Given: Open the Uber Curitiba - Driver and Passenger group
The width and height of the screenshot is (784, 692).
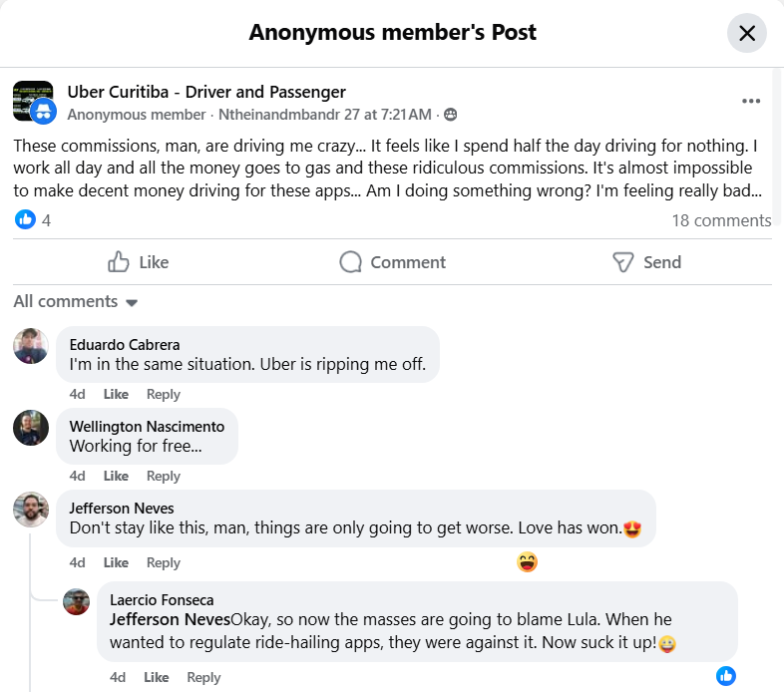Looking at the screenshot, I should pos(206,92).
